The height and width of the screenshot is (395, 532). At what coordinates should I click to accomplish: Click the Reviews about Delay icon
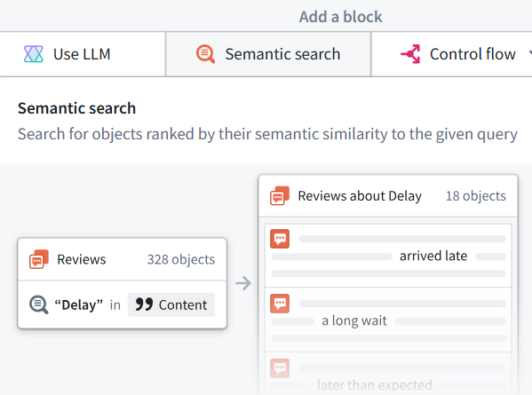(x=280, y=195)
